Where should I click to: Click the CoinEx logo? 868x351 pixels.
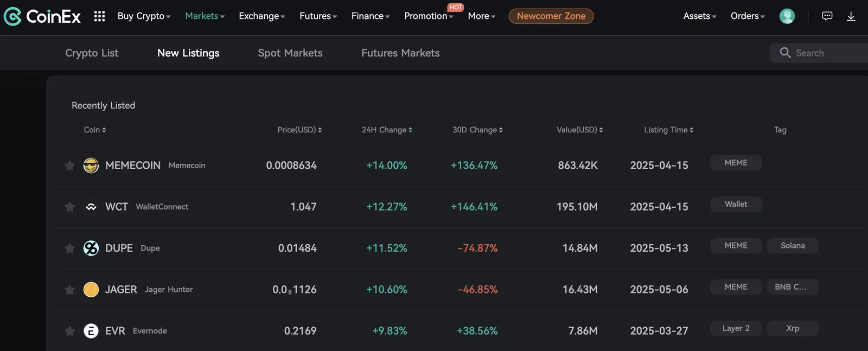42,16
